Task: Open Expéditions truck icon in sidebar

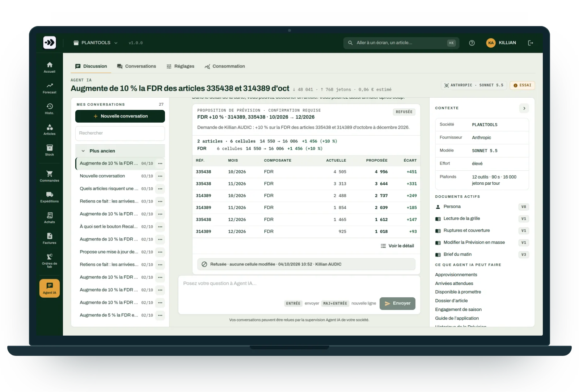Action: tap(50, 197)
